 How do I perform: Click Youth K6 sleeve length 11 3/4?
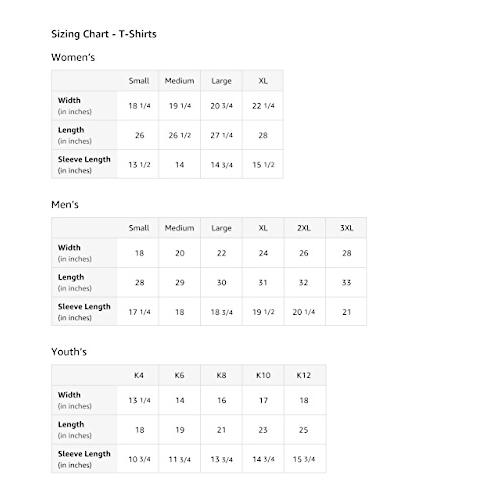click(179, 459)
